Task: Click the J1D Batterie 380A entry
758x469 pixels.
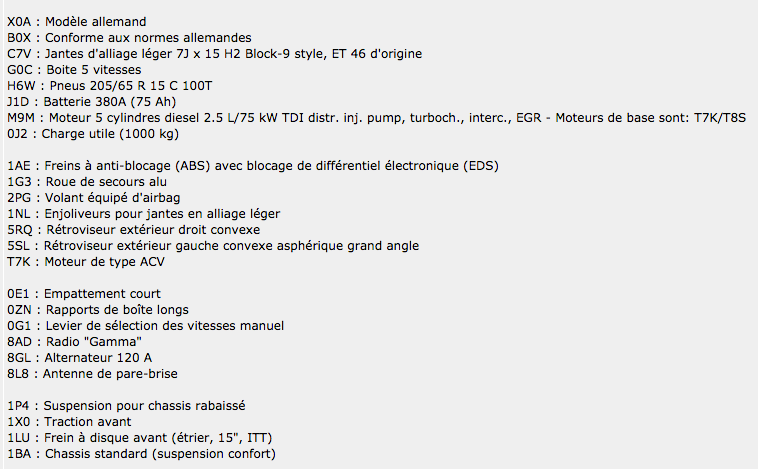Action: coord(91,102)
